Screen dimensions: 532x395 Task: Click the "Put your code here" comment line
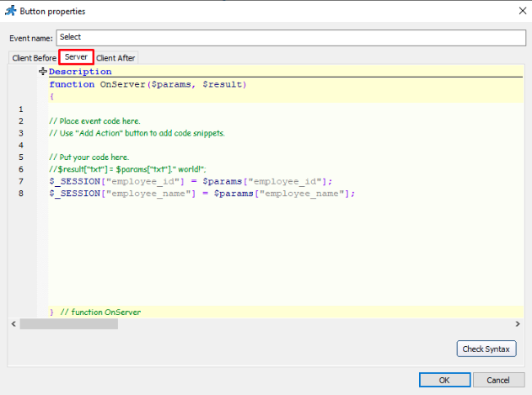(x=89, y=157)
